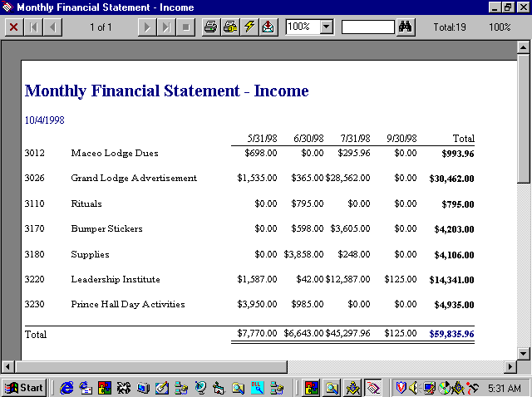
Task: Launch Internet Explorer from quick launch
Action: [x=67, y=387]
